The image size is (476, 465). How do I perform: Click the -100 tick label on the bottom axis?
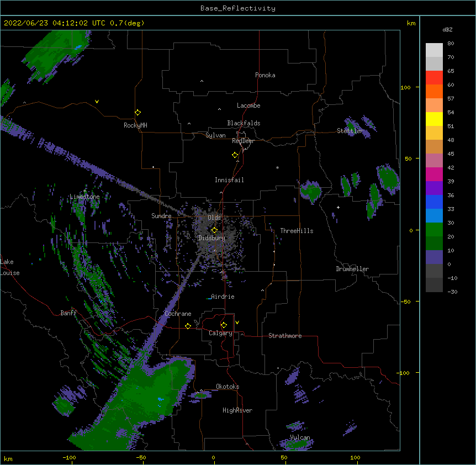pos(69,457)
